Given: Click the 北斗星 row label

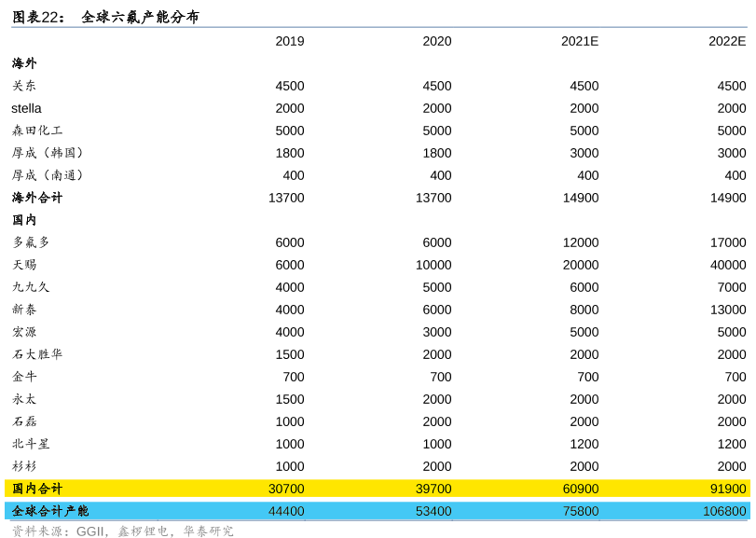Looking at the screenshot, I should click(x=31, y=444).
